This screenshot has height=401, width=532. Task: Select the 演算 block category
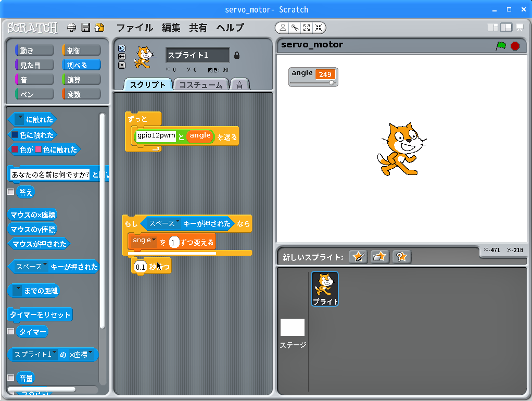coord(81,80)
